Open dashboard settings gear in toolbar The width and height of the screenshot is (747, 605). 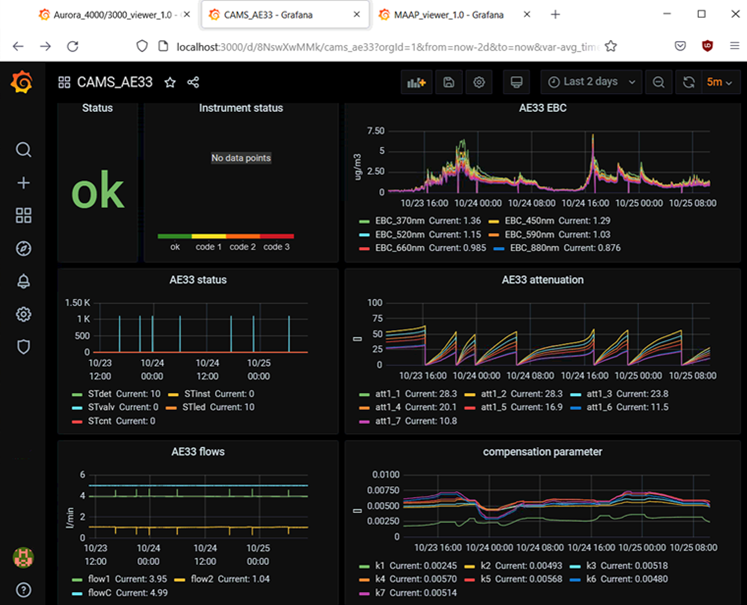[x=479, y=82]
